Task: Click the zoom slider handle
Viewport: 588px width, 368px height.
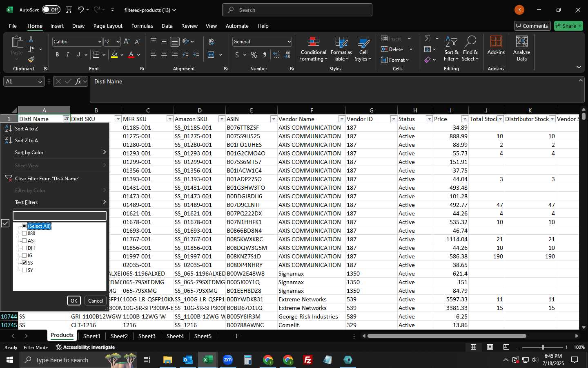Action: [x=543, y=347]
